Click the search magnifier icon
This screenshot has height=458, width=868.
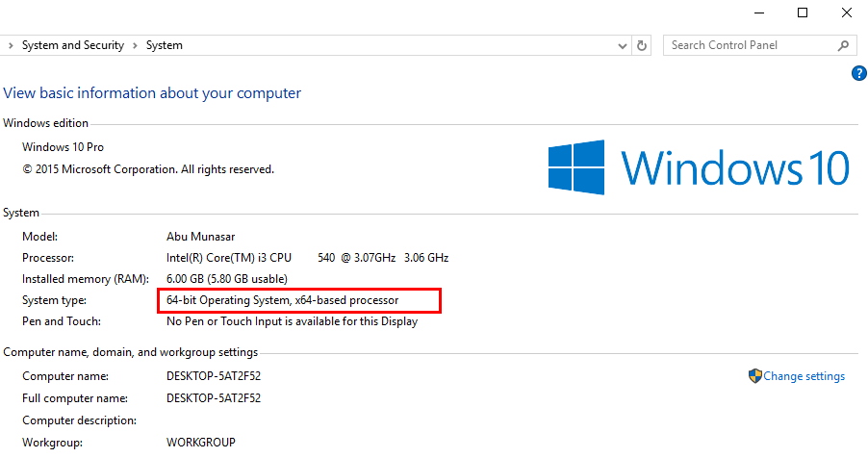843,45
